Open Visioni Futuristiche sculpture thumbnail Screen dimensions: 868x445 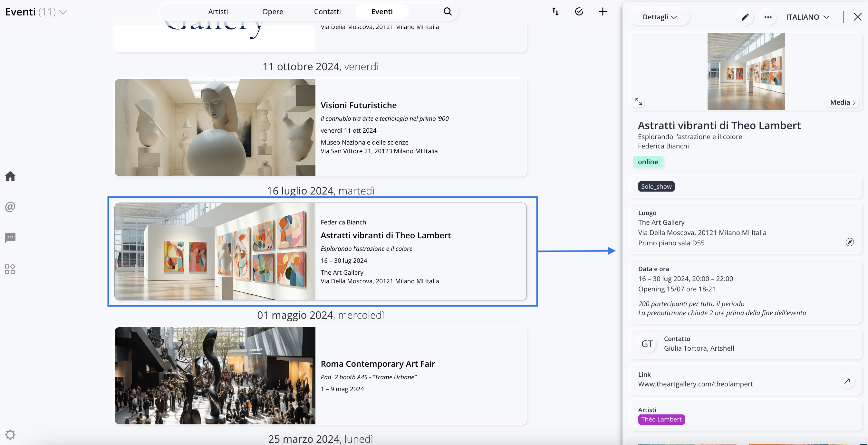(x=215, y=127)
